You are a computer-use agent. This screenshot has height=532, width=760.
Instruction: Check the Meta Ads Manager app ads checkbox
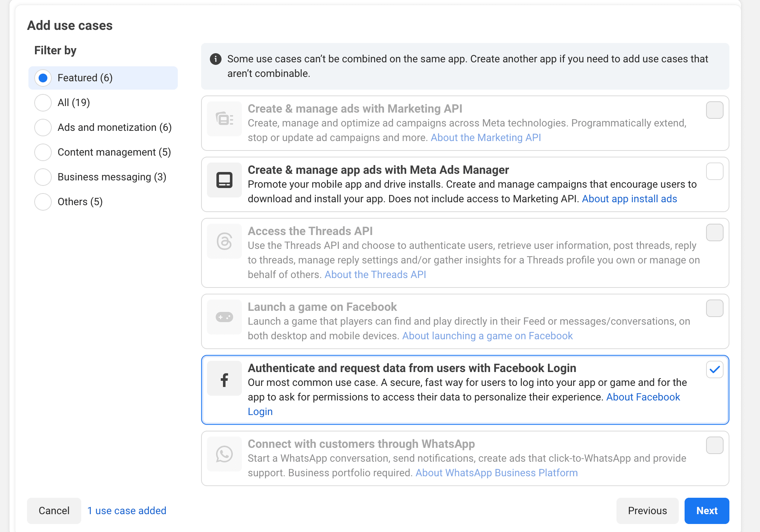tap(714, 171)
